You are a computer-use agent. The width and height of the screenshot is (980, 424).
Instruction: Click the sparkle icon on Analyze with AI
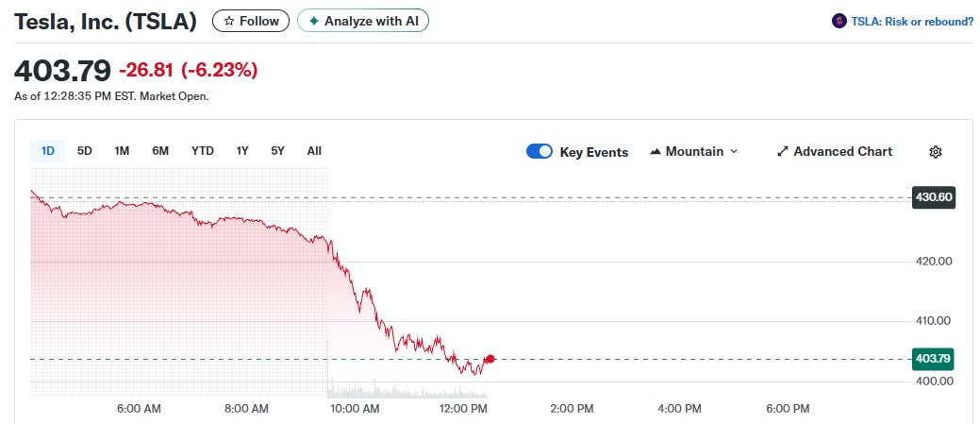[x=314, y=21]
